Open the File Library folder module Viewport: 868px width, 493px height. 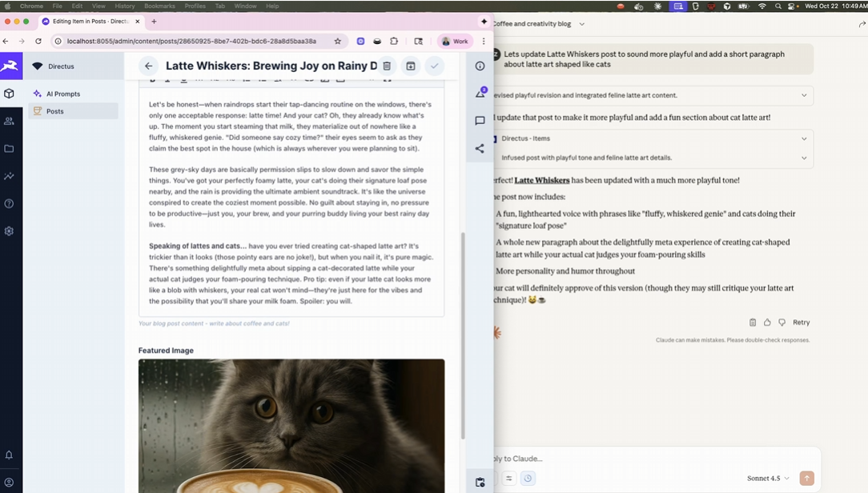(x=9, y=148)
